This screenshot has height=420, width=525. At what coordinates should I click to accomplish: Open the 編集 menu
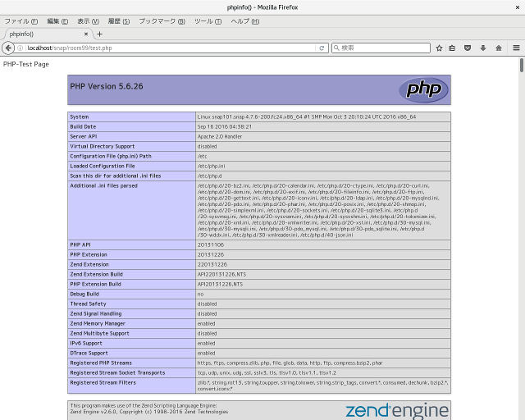57,21
